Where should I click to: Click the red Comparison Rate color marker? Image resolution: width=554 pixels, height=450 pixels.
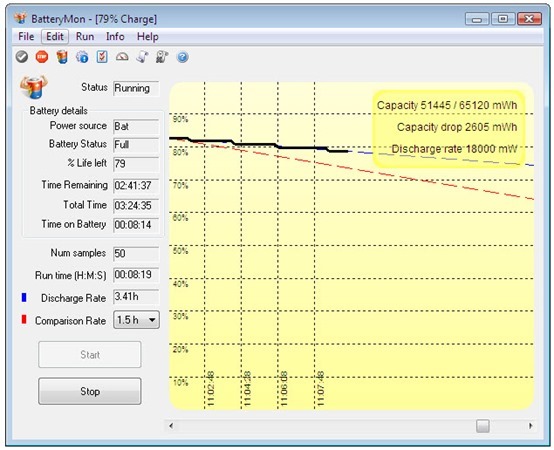pos(24,319)
